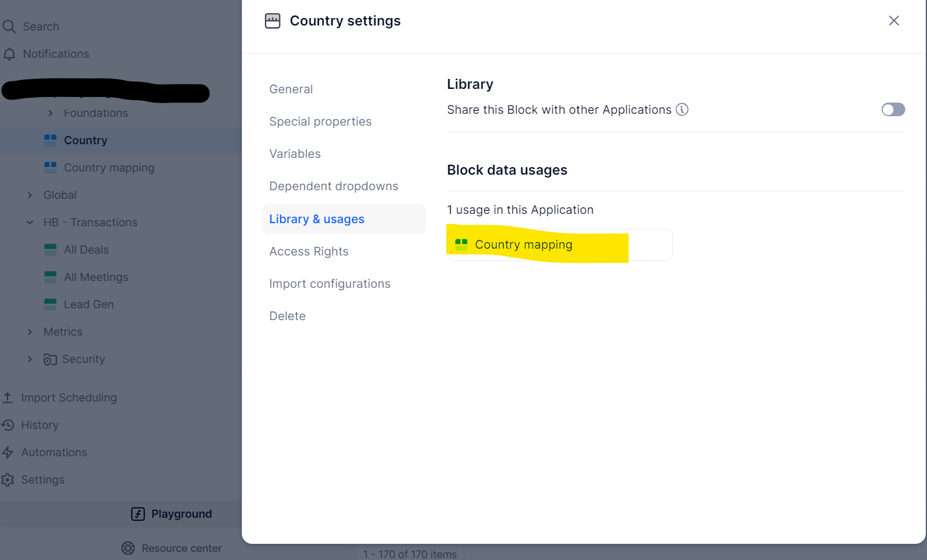Open Import Scheduling label

(x=69, y=398)
